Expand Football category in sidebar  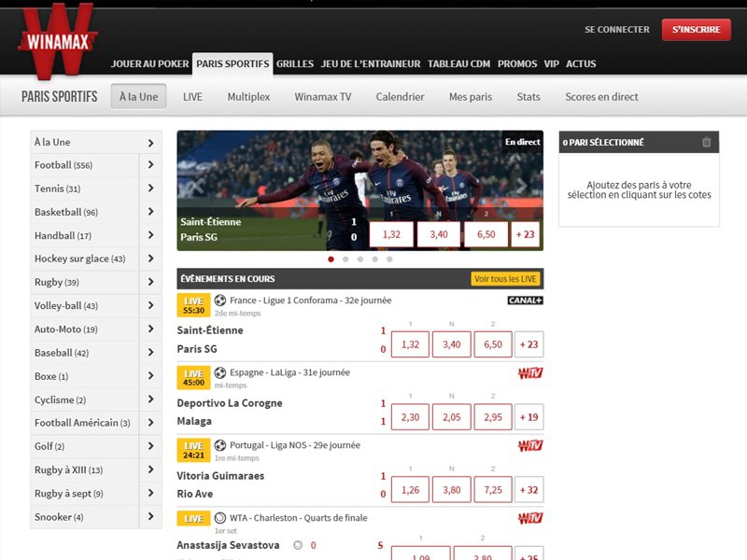tap(150, 165)
